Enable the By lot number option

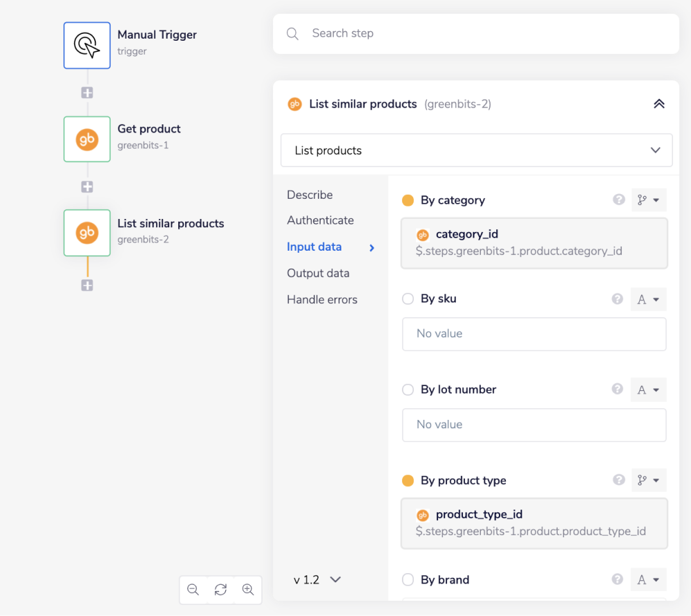pos(408,389)
